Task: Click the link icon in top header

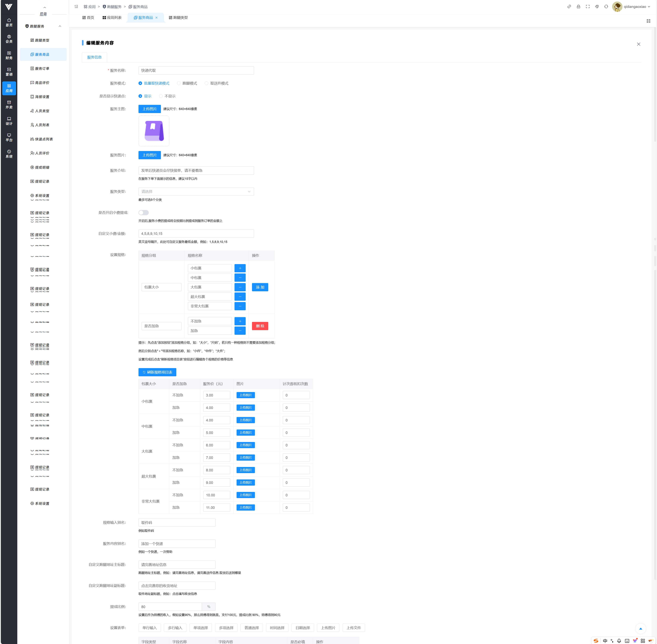Action: point(569,7)
